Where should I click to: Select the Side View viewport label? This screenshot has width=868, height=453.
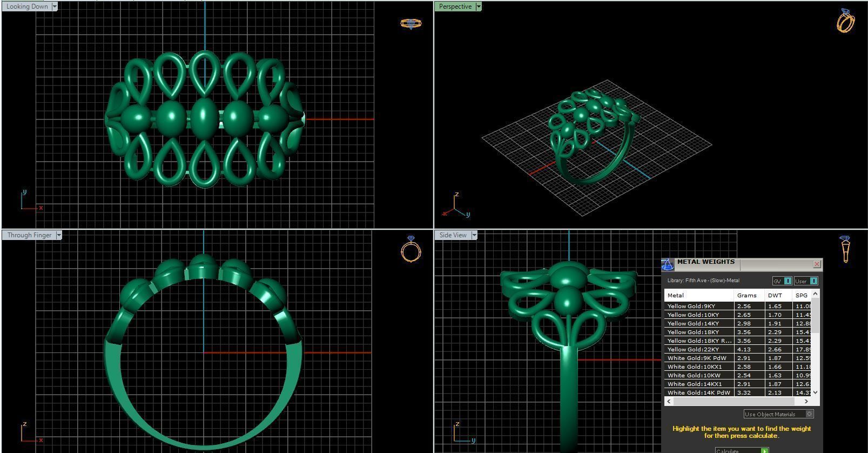point(453,235)
